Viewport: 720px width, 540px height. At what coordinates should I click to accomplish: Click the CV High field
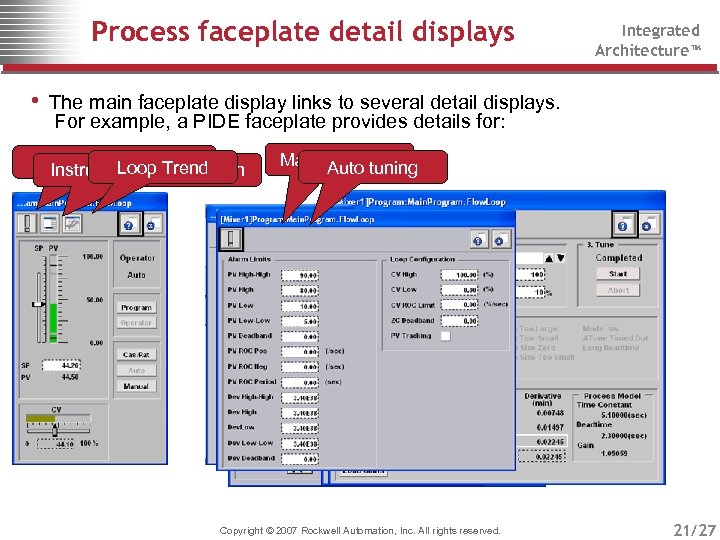pyautogui.click(x=459, y=275)
